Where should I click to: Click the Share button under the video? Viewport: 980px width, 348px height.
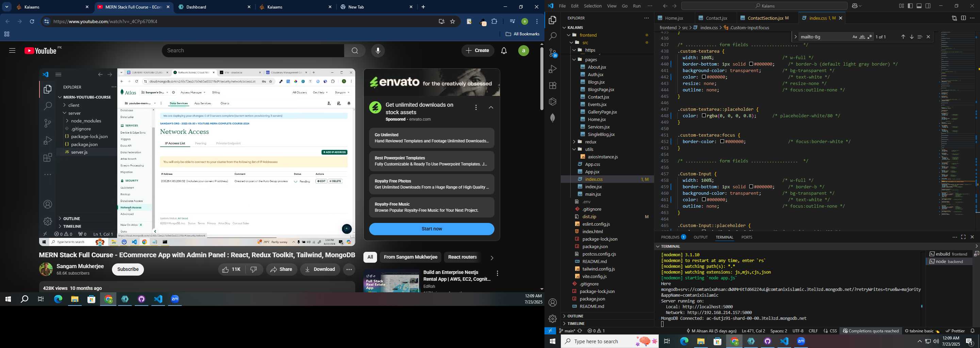tap(281, 269)
